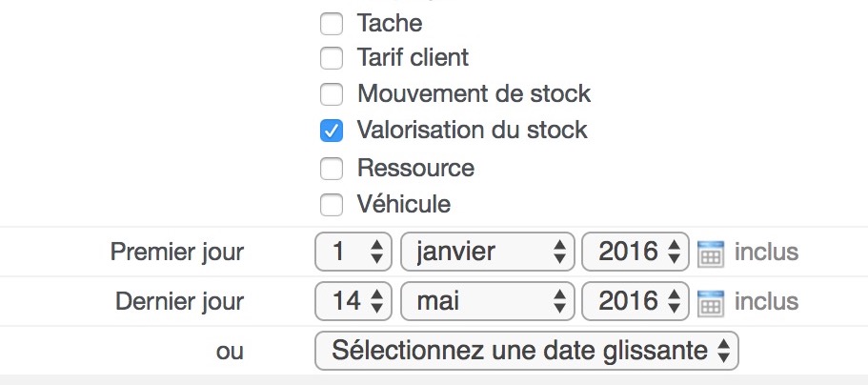Check the Mouvement de stock box
This screenshot has height=385, width=868.
[x=331, y=94]
